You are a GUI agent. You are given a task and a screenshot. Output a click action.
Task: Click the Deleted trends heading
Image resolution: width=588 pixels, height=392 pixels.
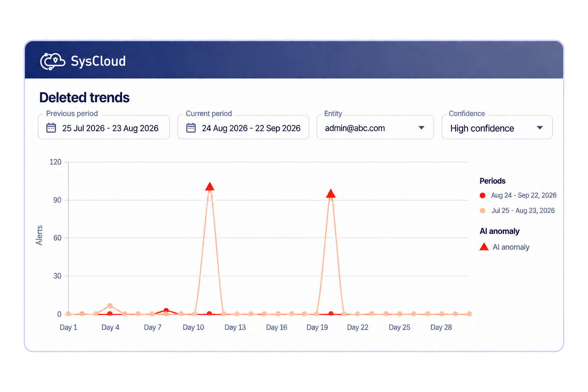pyautogui.click(x=85, y=98)
